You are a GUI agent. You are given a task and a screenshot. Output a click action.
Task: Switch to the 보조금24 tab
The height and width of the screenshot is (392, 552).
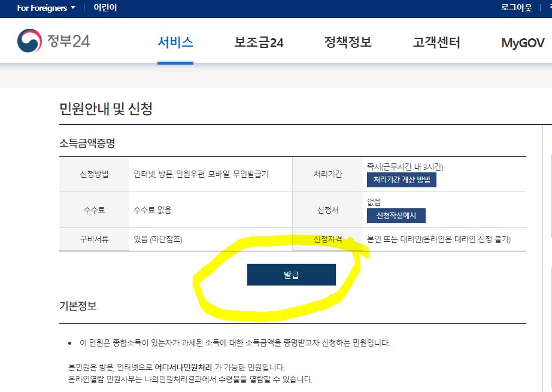(260, 42)
